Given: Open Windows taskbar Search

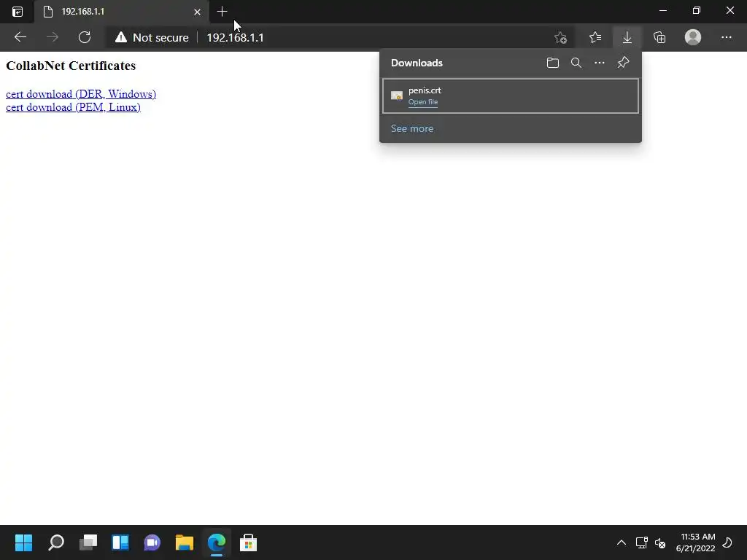Looking at the screenshot, I should 55,542.
